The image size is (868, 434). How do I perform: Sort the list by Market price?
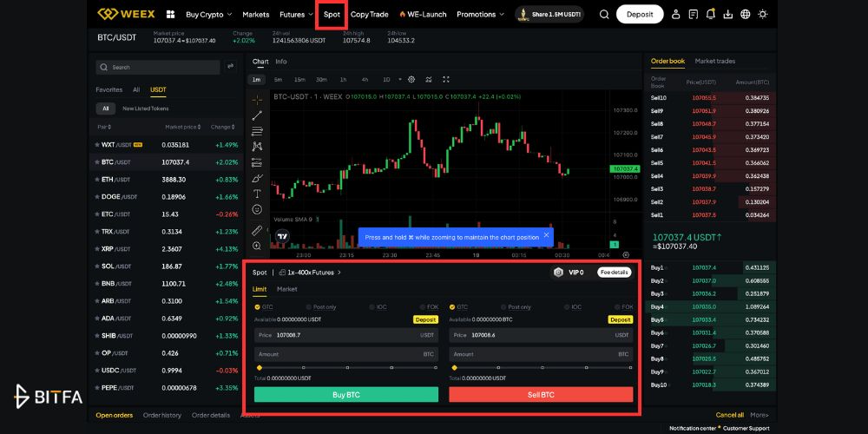coord(182,128)
